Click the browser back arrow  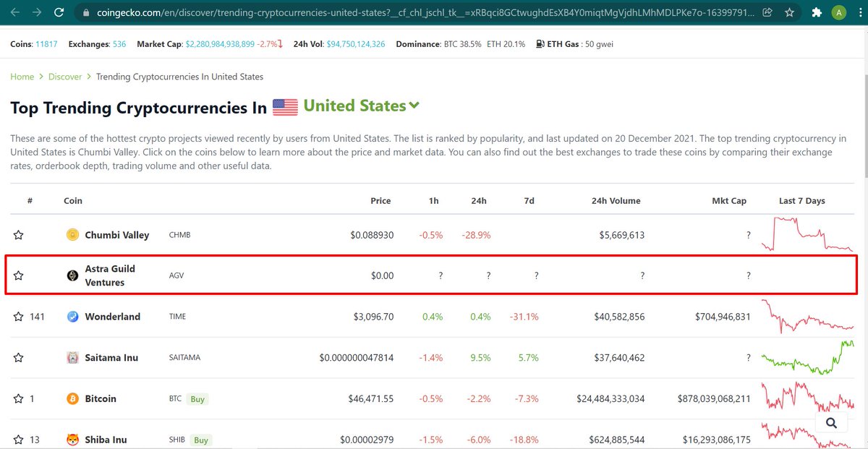point(16,12)
